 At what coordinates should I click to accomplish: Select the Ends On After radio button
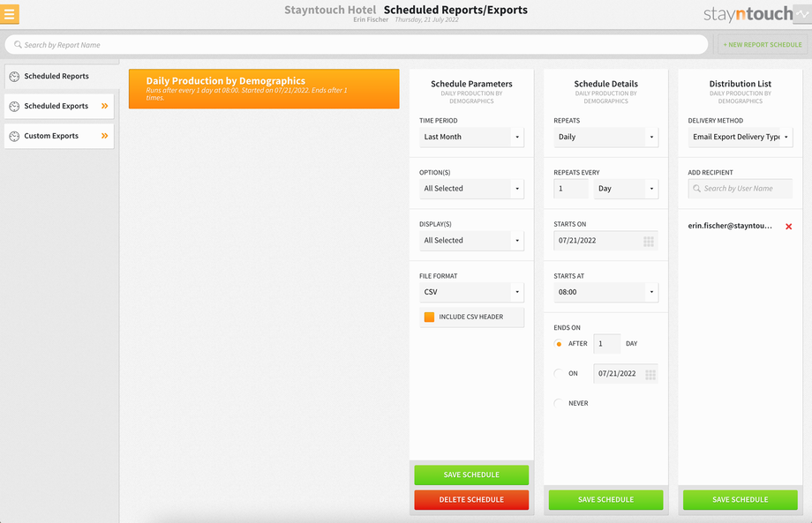[558, 344]
